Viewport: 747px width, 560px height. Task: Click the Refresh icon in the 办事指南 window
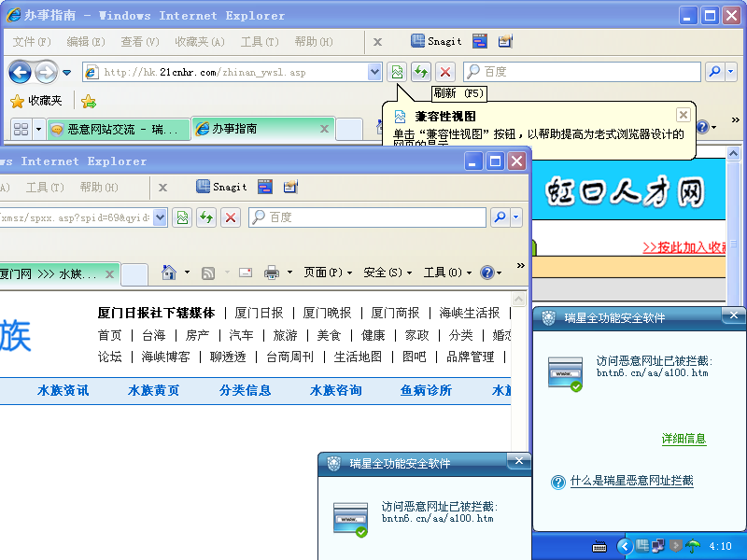pos(421,72)
